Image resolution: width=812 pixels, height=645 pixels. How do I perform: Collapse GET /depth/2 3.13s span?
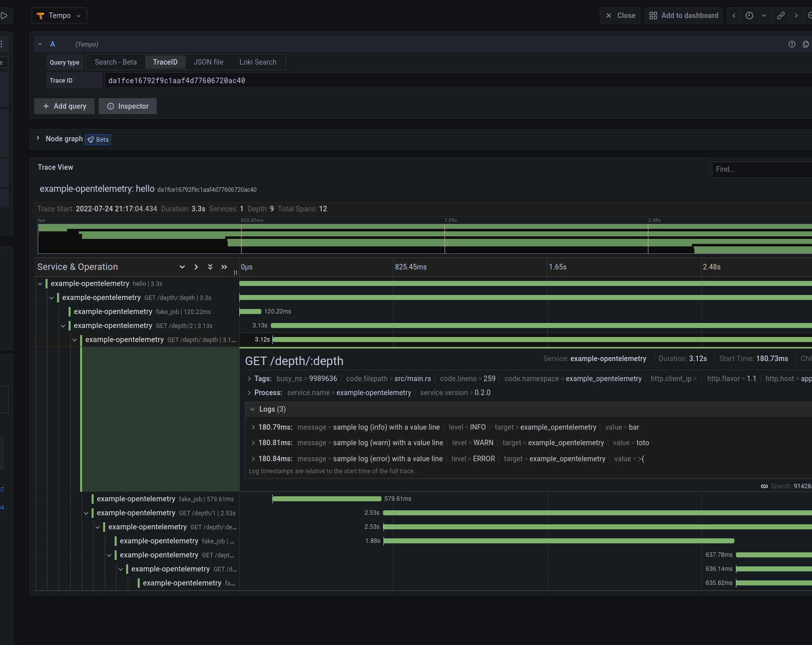(x=63, y=326)
